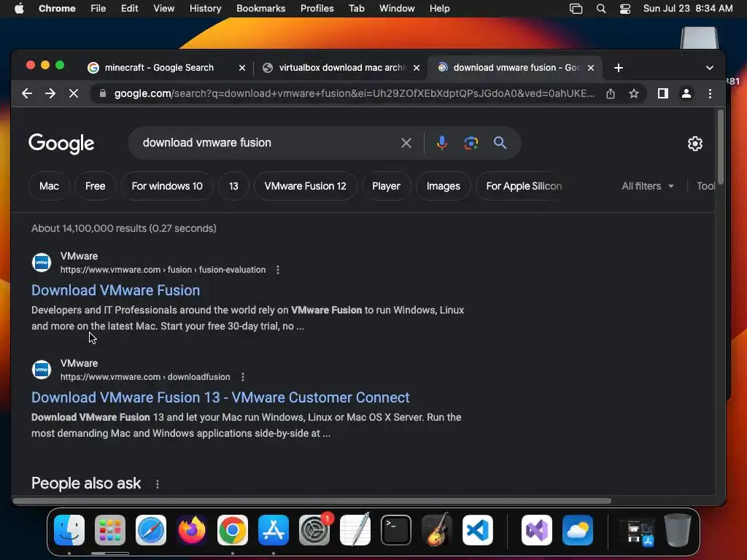The width and height of the screenshot is (747, 560).
Task: Open the Chrome side panel
Action: pos(662,93)
